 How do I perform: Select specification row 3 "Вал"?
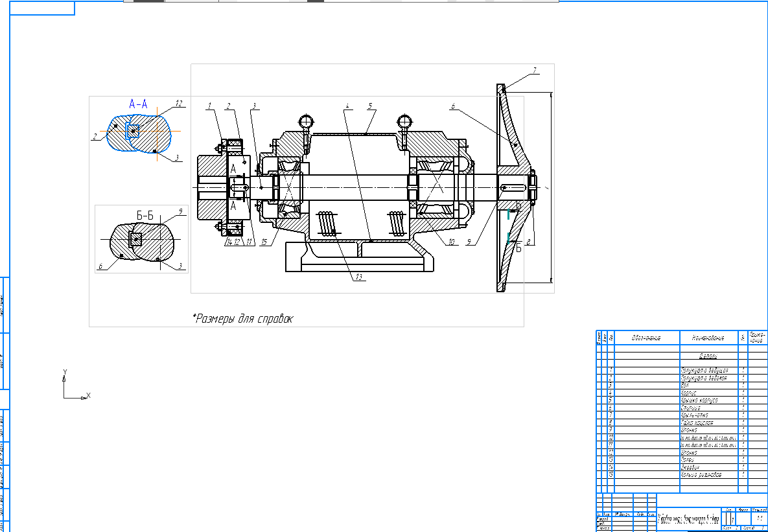(707, 384)
